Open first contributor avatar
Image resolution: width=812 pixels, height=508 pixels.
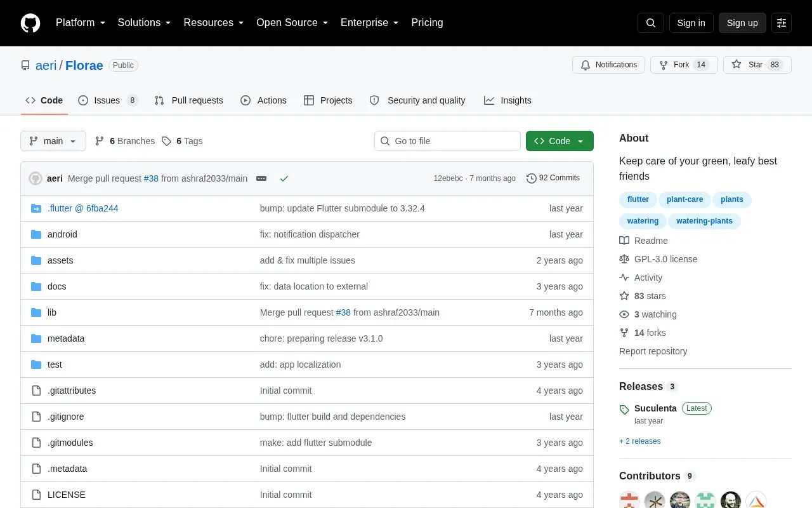[x=629, y=501]
